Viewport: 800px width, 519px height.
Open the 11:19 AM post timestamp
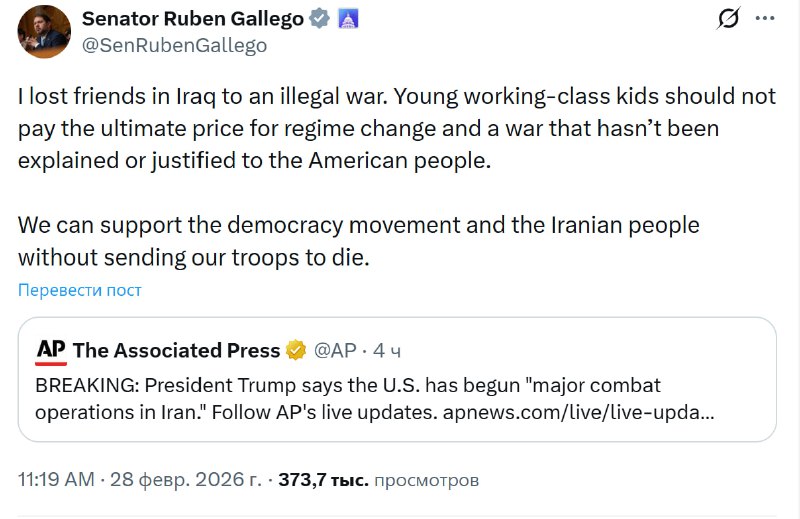54,480
